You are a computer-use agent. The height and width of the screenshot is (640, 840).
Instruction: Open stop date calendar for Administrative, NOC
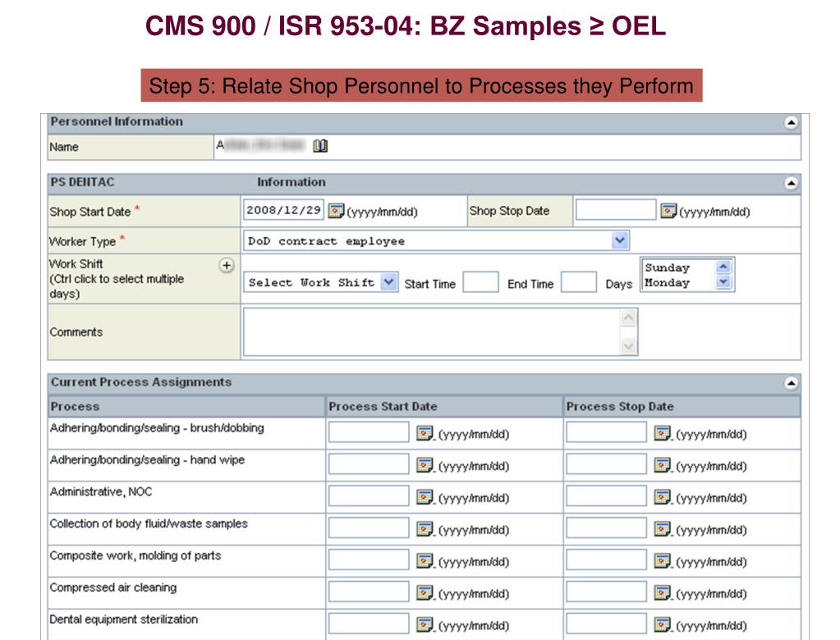click(662, 497)
